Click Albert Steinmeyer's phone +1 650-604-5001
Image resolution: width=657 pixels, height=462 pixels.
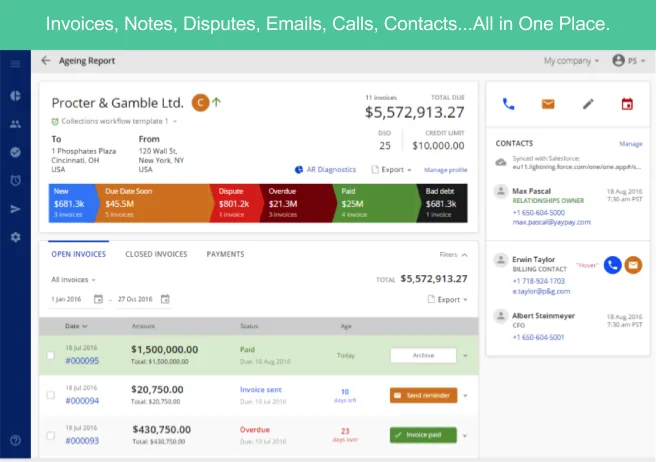point(538,337)
